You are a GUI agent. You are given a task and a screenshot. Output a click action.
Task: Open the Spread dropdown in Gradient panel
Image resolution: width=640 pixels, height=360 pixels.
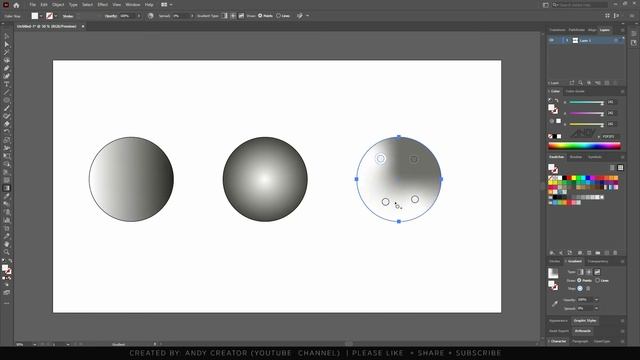596,308
